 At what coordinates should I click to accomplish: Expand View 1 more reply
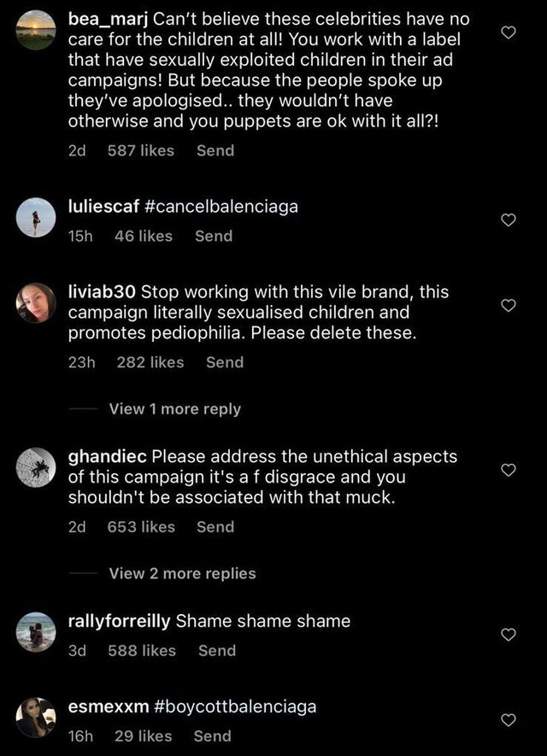click(174, 409)
